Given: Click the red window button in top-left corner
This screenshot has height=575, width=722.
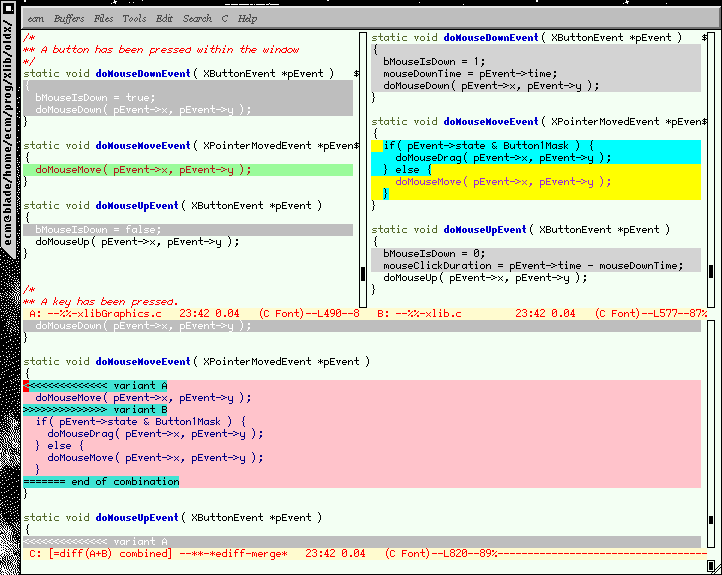Looking at the screenshot, I should click(x=9, y=10).
